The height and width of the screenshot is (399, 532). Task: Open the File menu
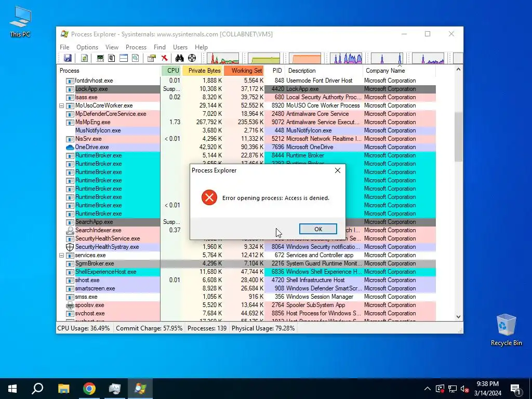pyautogui.click(x=64, y=47)
